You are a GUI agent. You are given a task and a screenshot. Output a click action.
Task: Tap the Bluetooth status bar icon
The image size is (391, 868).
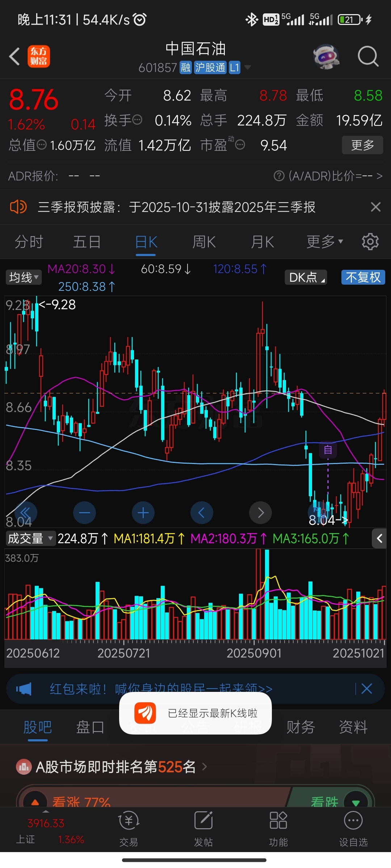pyautogui.click(x=252, y=20)
